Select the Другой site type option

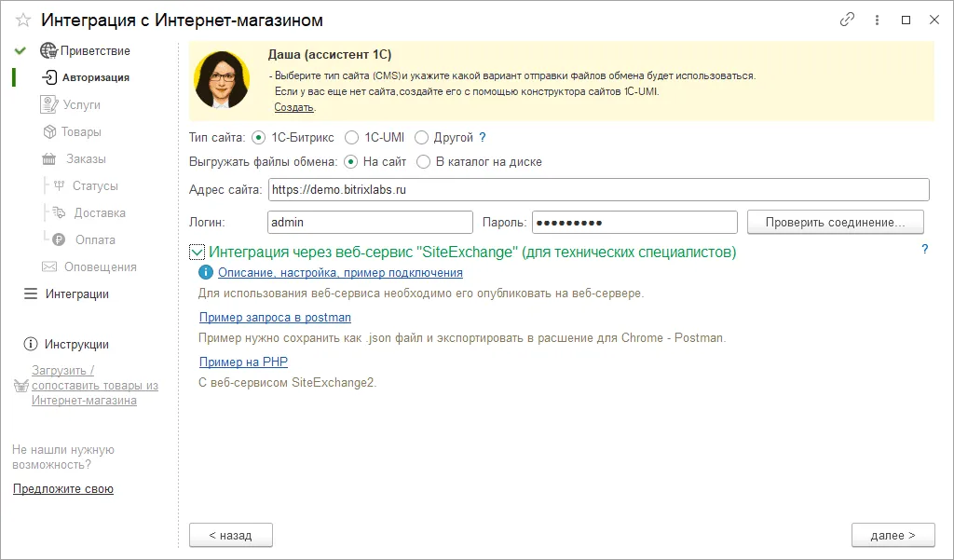pos(422,138)
